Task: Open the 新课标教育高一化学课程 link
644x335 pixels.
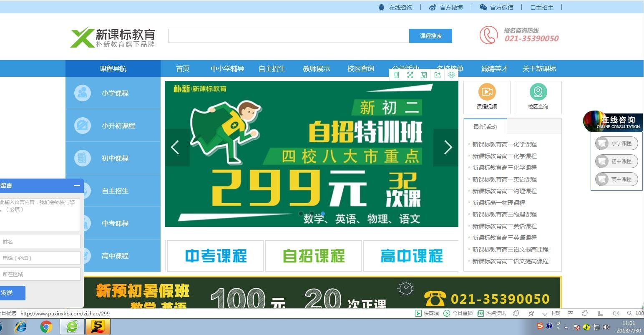Action: [x=504, y=144]
